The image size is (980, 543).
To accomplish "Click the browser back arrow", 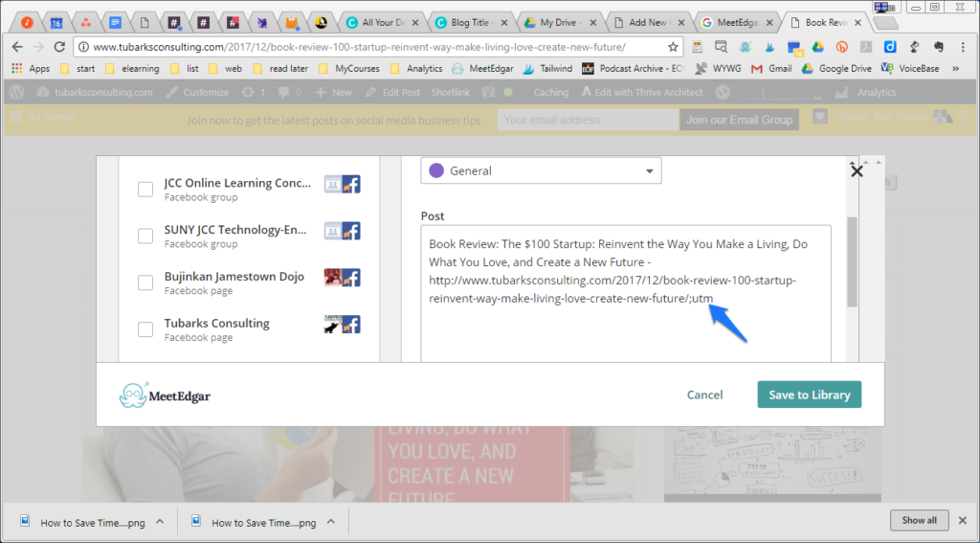I will click(x=16, y=47).
